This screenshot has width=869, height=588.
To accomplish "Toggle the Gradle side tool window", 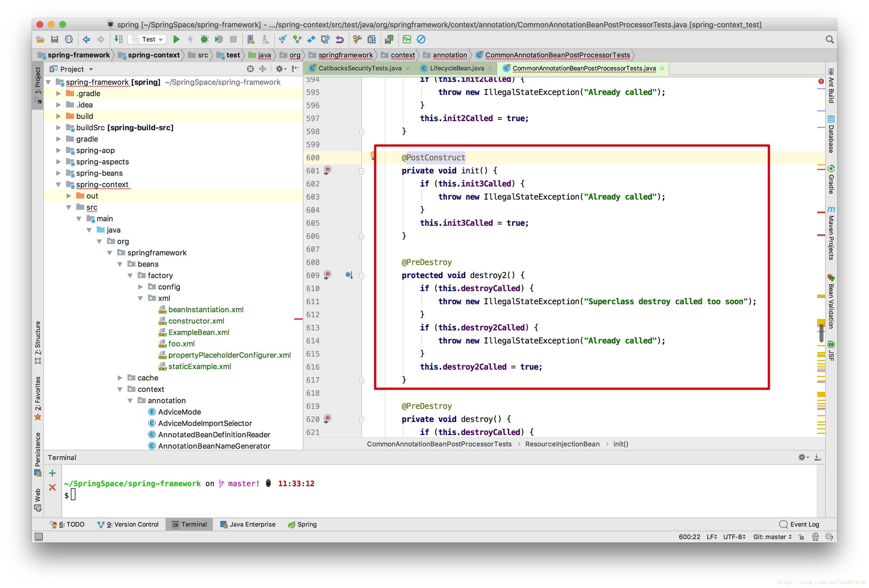I will [x=831, y=180].
